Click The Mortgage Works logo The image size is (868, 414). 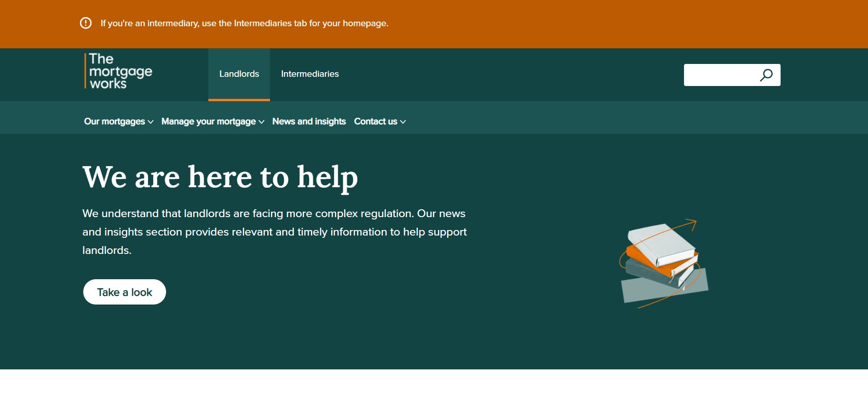pos(118,71)
